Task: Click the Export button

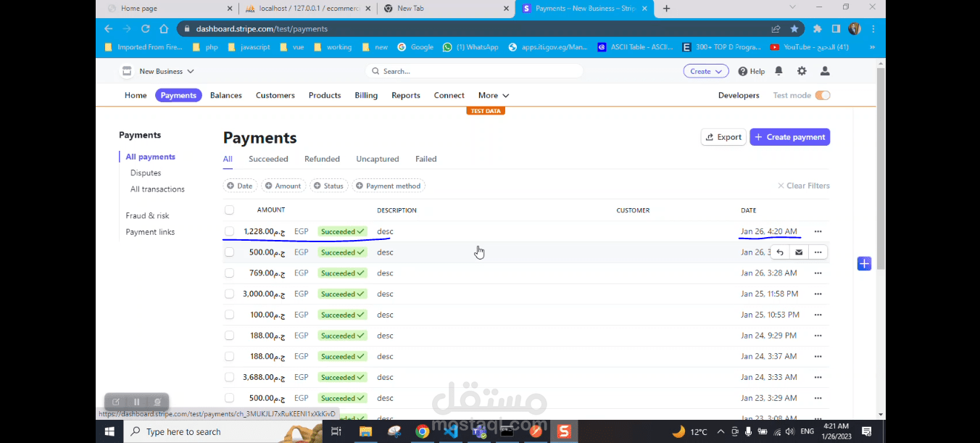Action: (x=723, y=137)
